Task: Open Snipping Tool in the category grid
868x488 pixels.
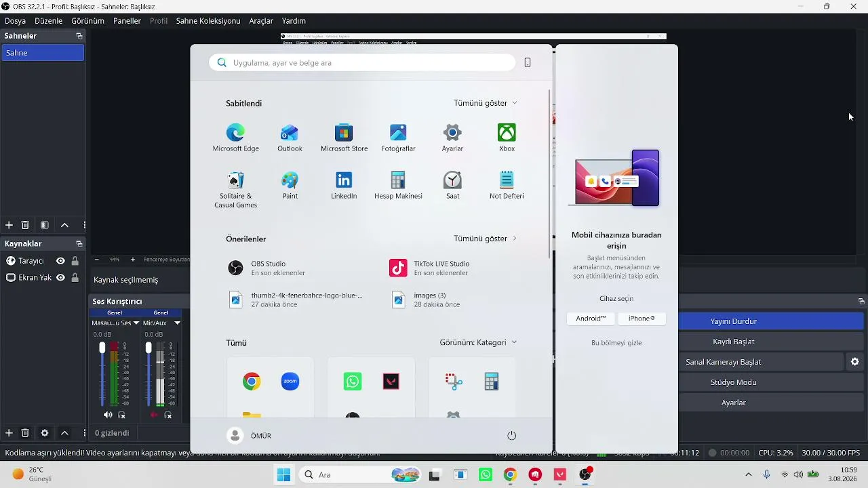Action: click(454, 382)
